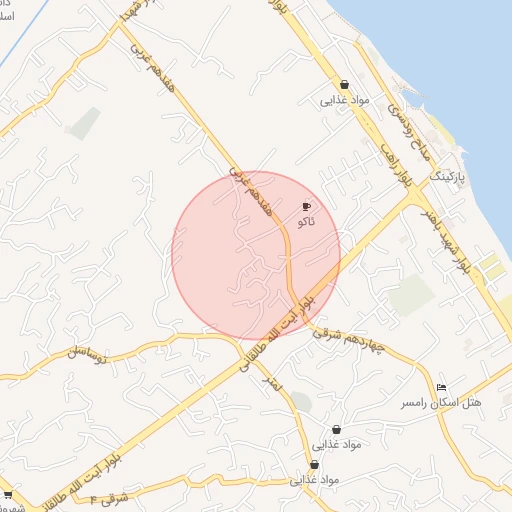Select the بلوار راهب boulevard label
This screenshot has height=512, width=512.
tap(396, 165)
